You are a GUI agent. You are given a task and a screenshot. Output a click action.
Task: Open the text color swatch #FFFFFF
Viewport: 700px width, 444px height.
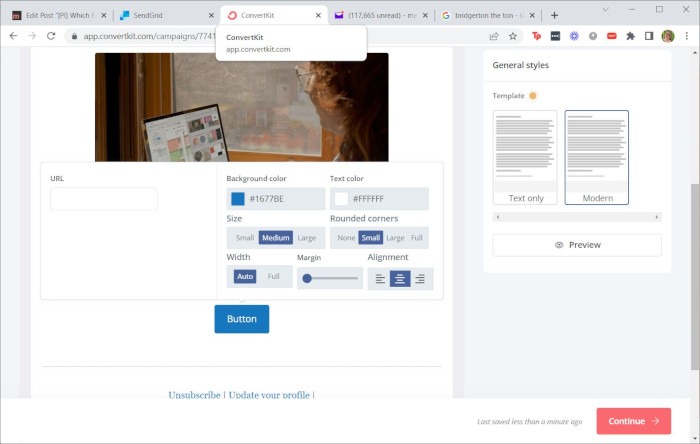point(342,199)
